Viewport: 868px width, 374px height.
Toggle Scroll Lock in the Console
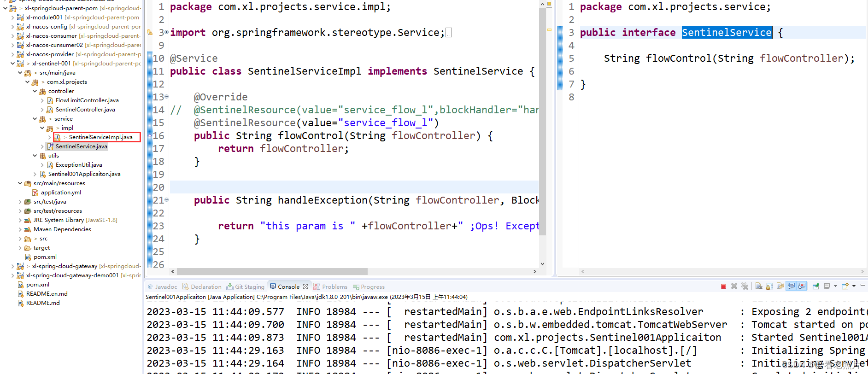(769, 286)
